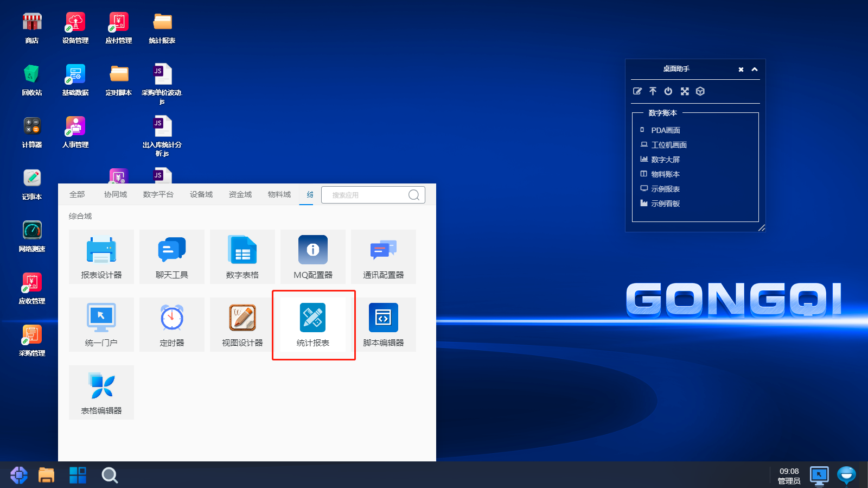Open 物料账本 link
868x488 pixels.
[666, 174]
